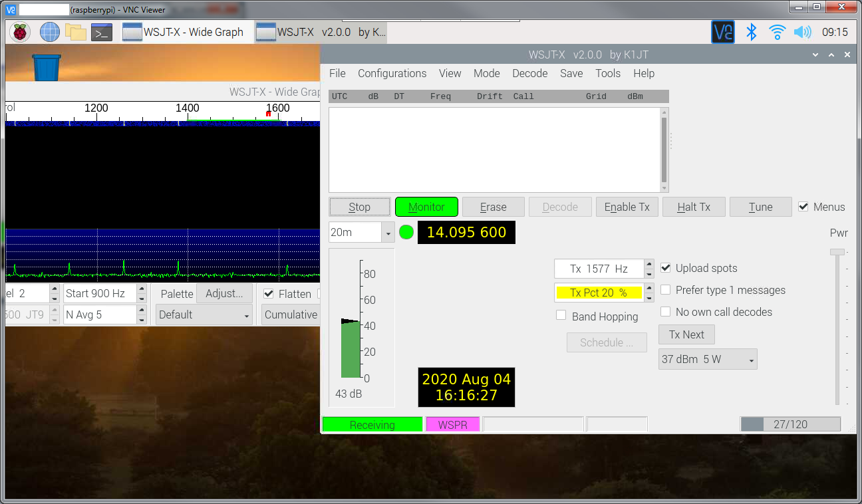Open the File menu

tap(337, 73)
